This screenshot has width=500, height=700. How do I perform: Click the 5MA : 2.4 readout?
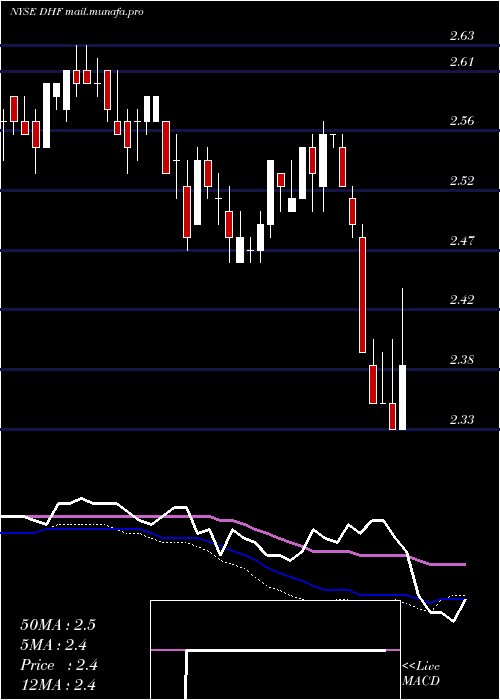click(54, 645)
